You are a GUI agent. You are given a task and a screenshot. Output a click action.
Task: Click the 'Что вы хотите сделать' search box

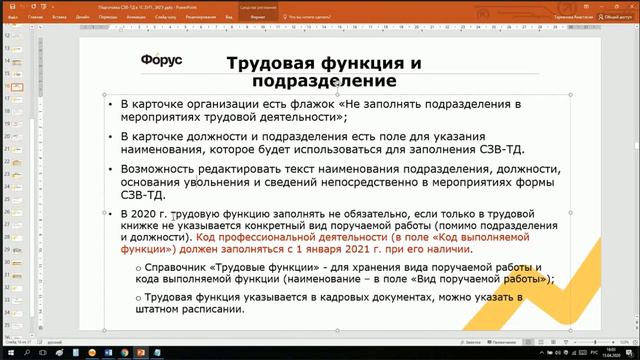[307, 17]
